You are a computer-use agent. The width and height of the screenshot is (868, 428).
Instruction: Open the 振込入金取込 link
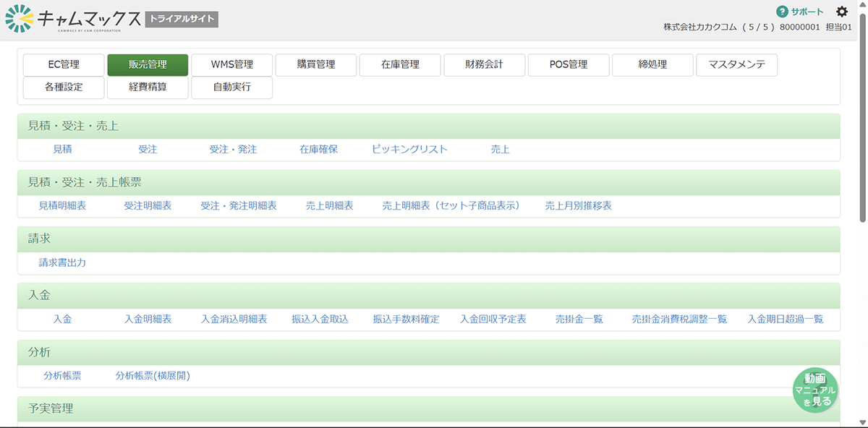[320, 319]
